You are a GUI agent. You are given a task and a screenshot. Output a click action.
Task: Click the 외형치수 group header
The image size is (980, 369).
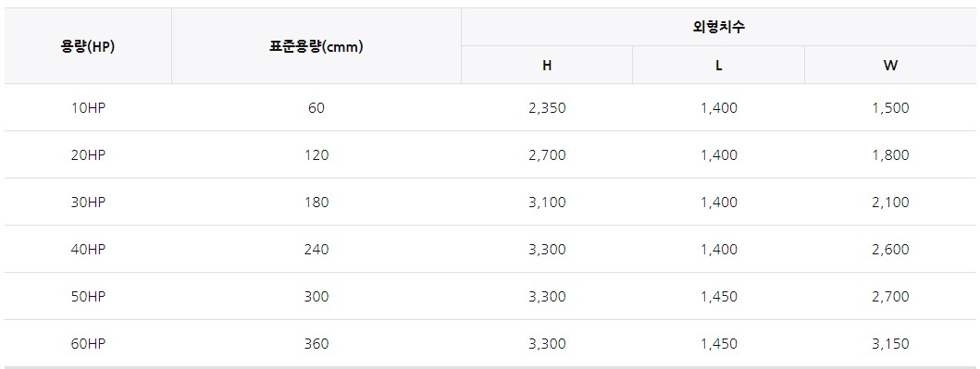point(719,27)
